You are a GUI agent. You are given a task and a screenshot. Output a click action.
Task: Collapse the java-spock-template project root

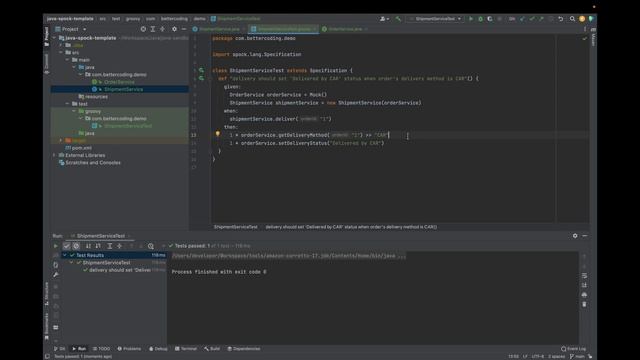tap(54, 38)
